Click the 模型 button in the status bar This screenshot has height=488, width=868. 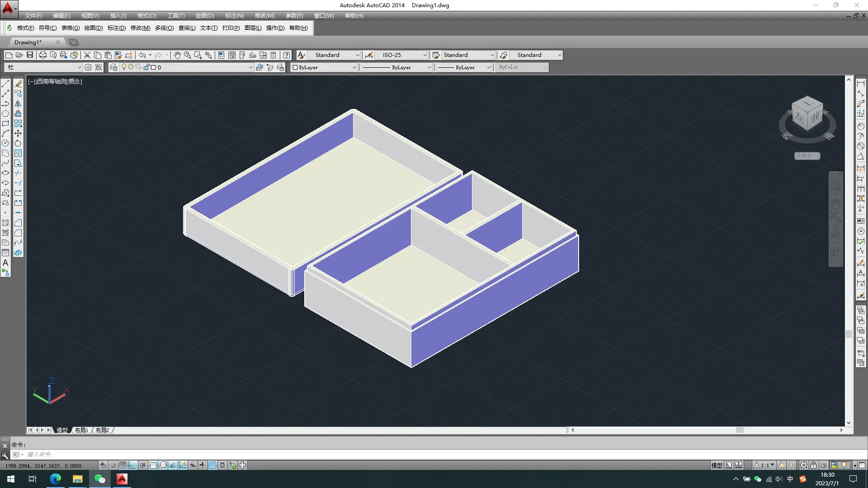717,465
